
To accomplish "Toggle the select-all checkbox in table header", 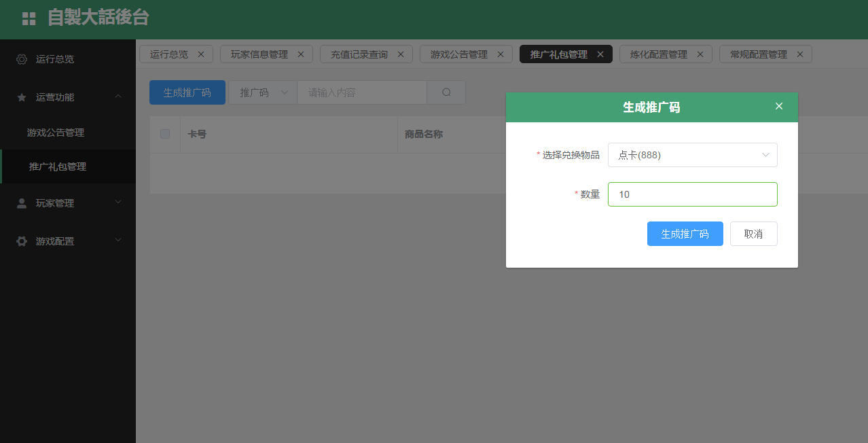I will click(x=165, y=134).
